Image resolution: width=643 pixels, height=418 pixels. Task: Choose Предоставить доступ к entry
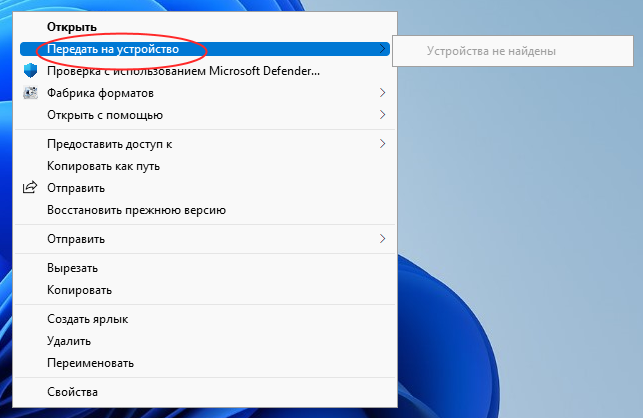[x=205, y=144]
